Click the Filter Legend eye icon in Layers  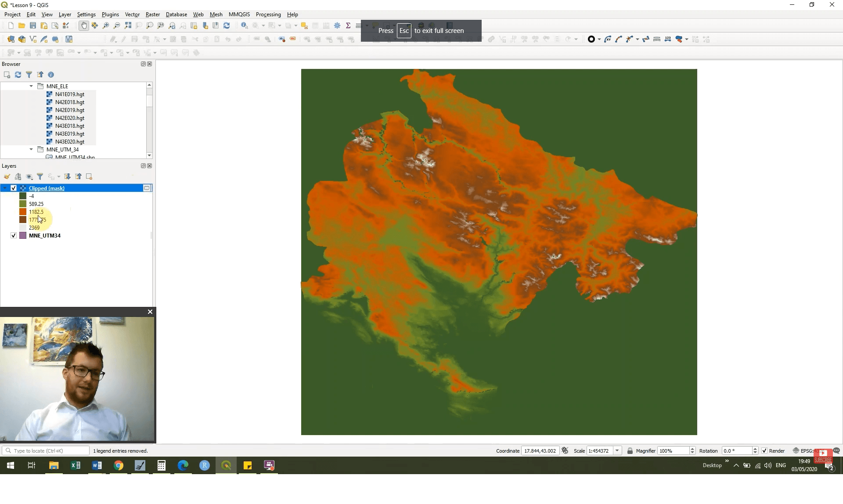coord(29,176)
